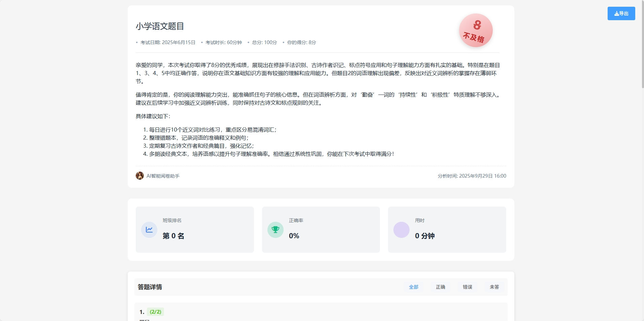Click the 班级排名 label
Screen dimensions: 644x321
(172, 220)
